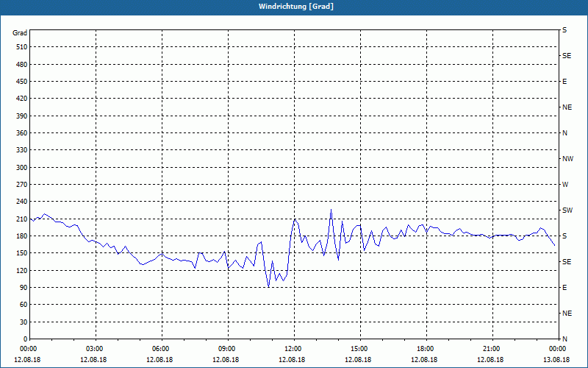This screenshot has width=588, height=368.
Task: Click the 240 degree axis value
Action: tap(22, 202)
